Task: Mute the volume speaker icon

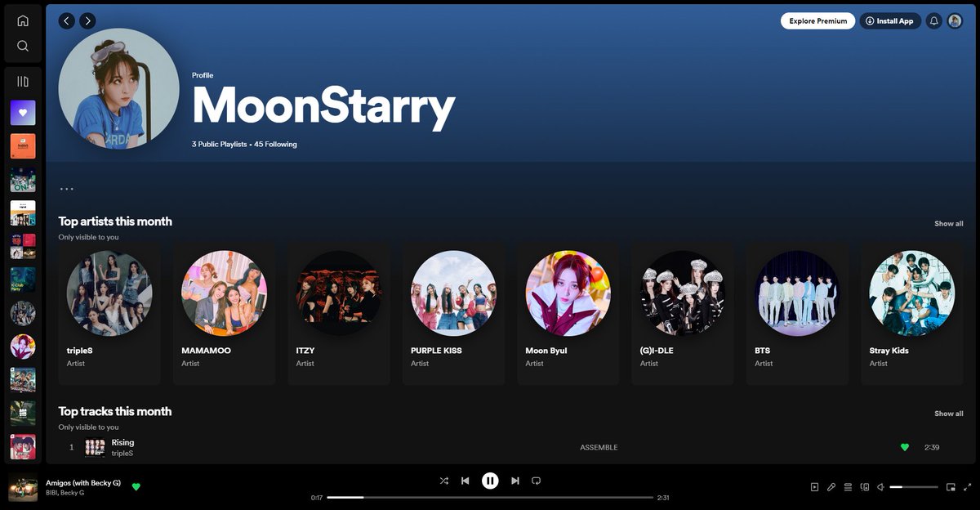Action: click(881, 487)
